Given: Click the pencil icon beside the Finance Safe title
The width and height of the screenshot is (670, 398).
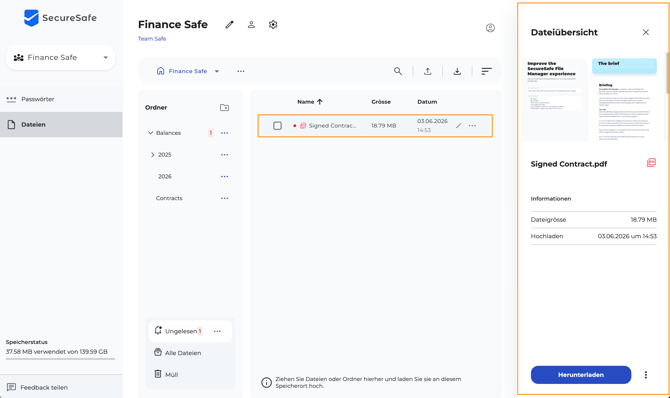Looking at the screenshot, I should [229, 25].
